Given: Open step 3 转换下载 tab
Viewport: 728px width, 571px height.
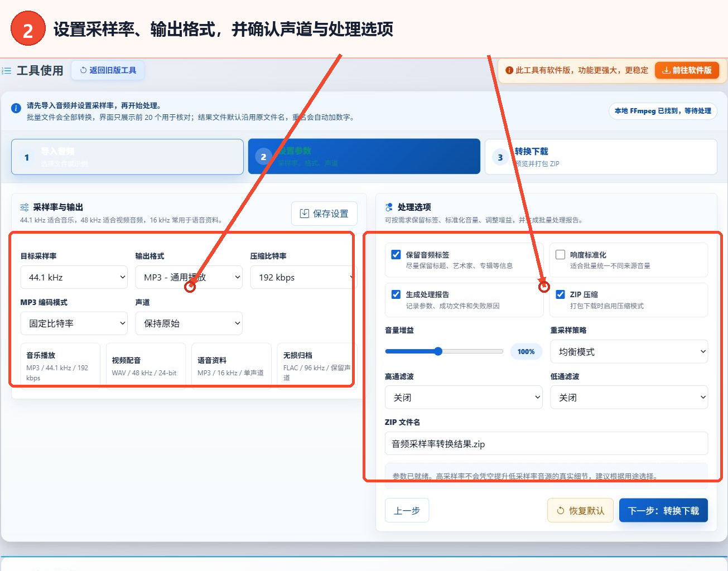Looking at the screenshot, I should click(x=601, y=157).
